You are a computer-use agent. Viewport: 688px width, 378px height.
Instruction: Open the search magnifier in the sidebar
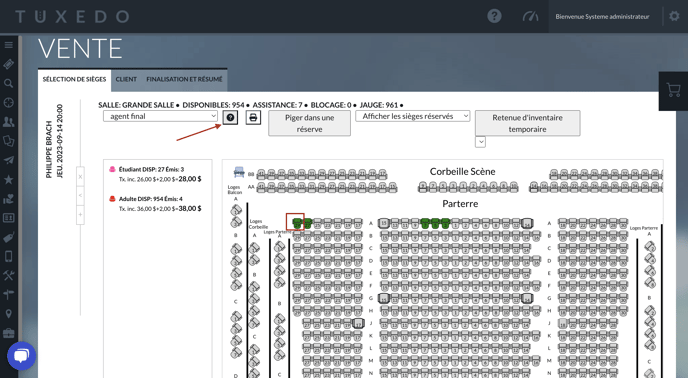[8, 83]
